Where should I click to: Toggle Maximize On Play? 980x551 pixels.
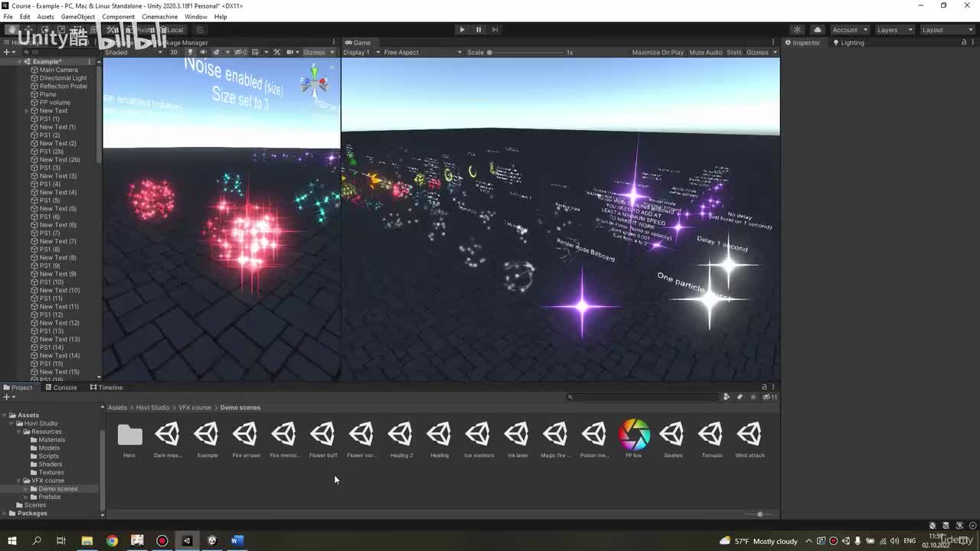658,52
